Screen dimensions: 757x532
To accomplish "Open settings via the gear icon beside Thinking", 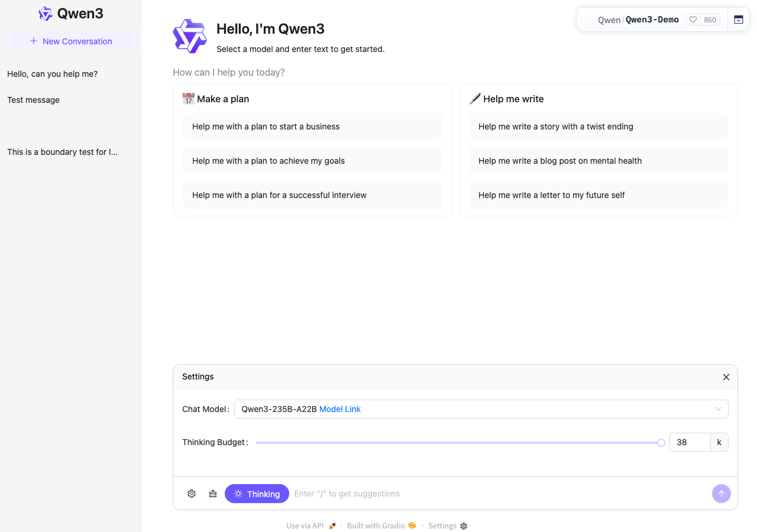I will (192, 494).
